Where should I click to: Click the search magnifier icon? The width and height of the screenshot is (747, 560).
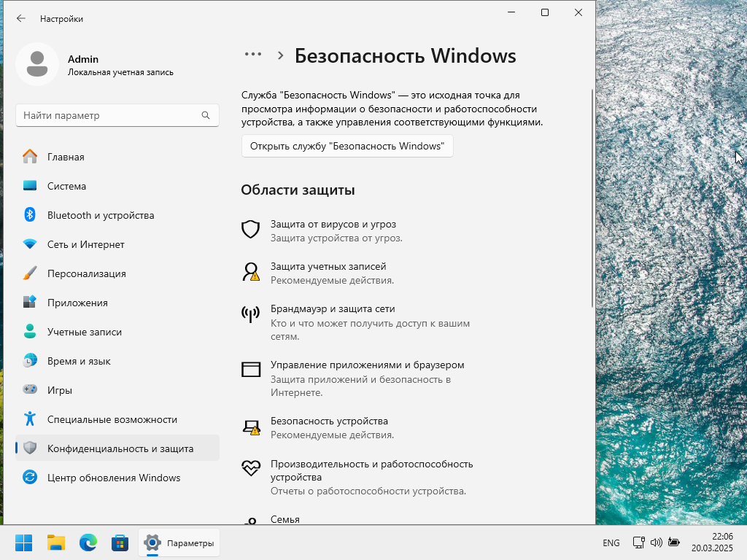point(206,115)
